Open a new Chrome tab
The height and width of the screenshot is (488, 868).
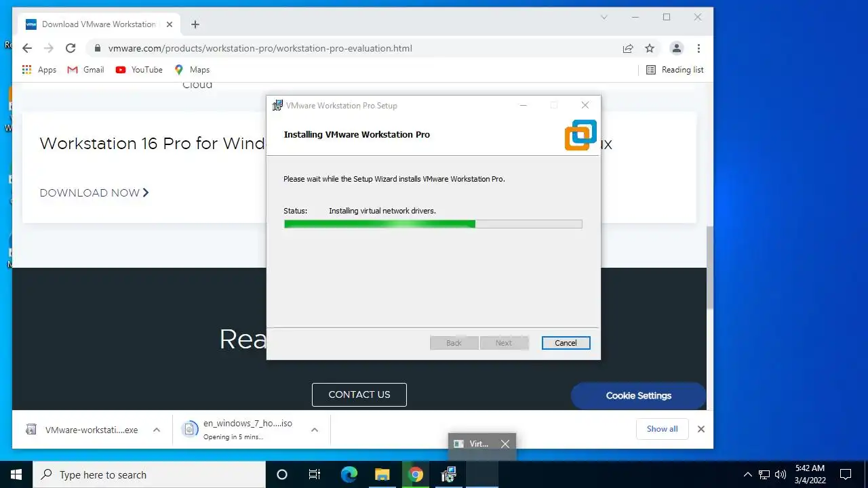click(x=195, y=24)
